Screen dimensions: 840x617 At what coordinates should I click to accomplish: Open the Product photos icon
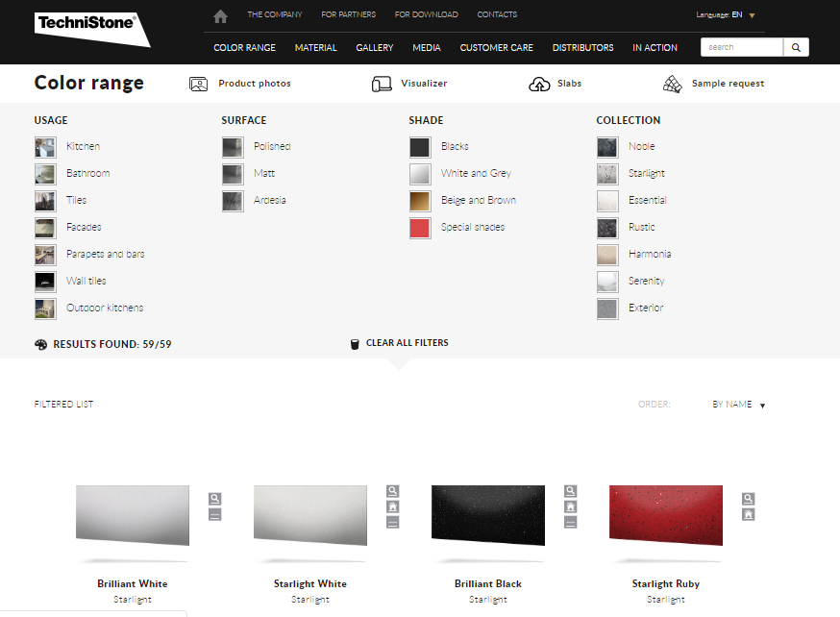click(x=198, y=84)
